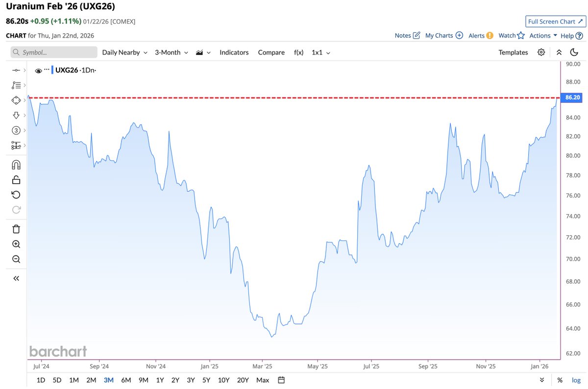
Task: Open the Fibonacci/lines tool group
Action: tap(16, 85)
